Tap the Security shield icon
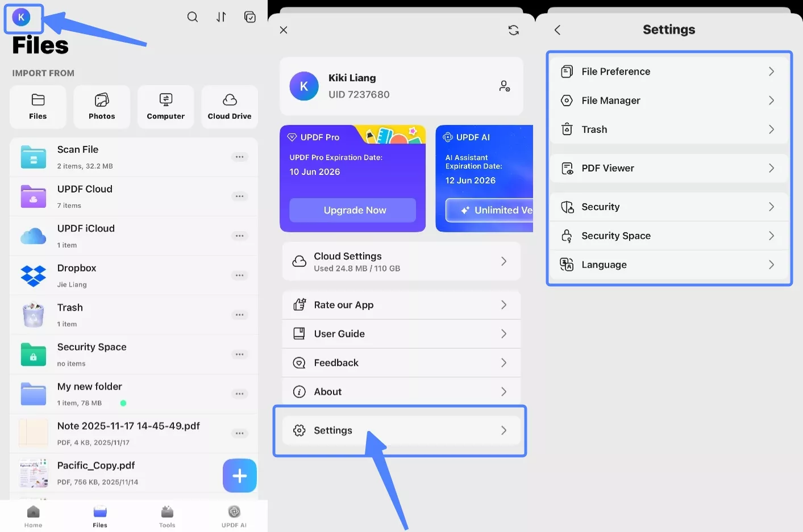Viewport: 803px width, 532px height. (x=567, y=207)
